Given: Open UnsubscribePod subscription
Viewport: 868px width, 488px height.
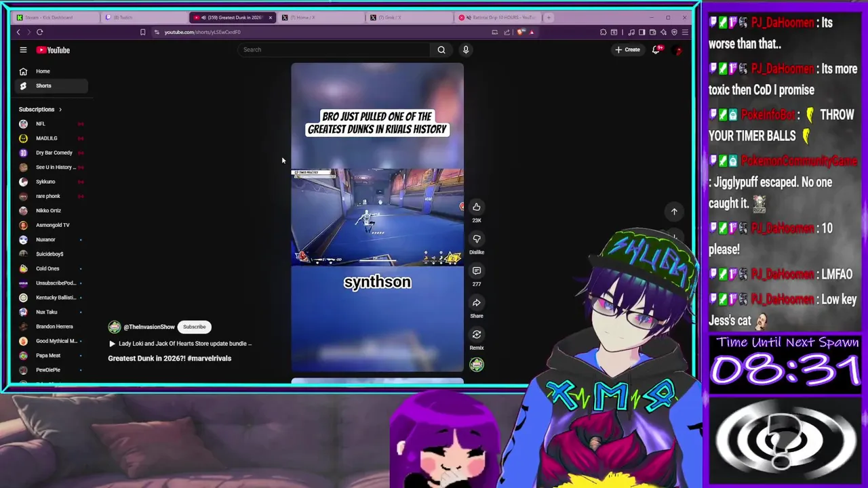Looking at the screenshot, I should (x=51, y=283).
